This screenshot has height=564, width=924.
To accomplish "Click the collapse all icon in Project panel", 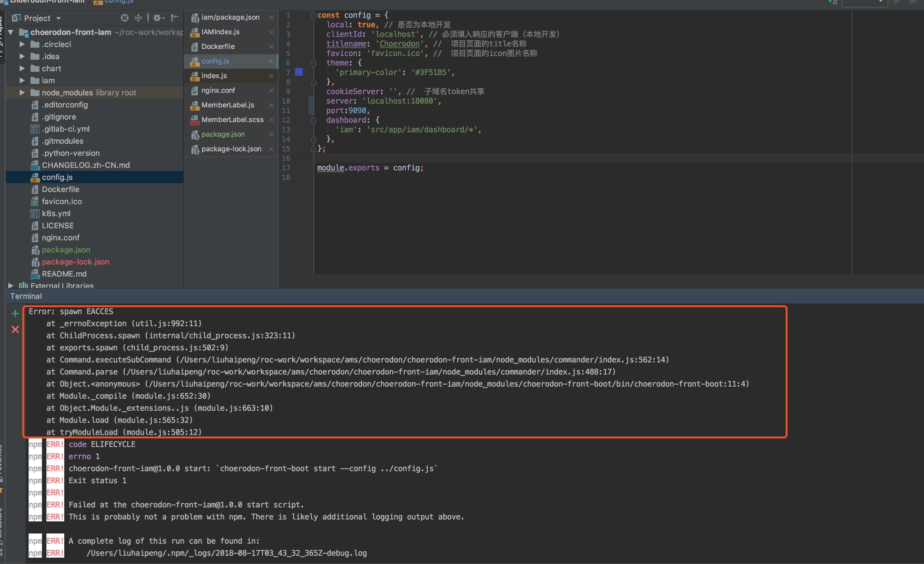I will pos(138,17).
